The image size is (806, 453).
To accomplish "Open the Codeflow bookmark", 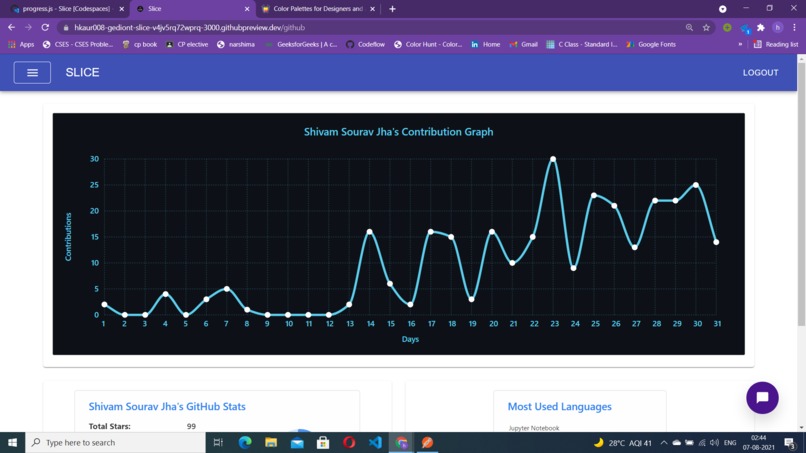I will pyautogui.click(x=365, y=44).
